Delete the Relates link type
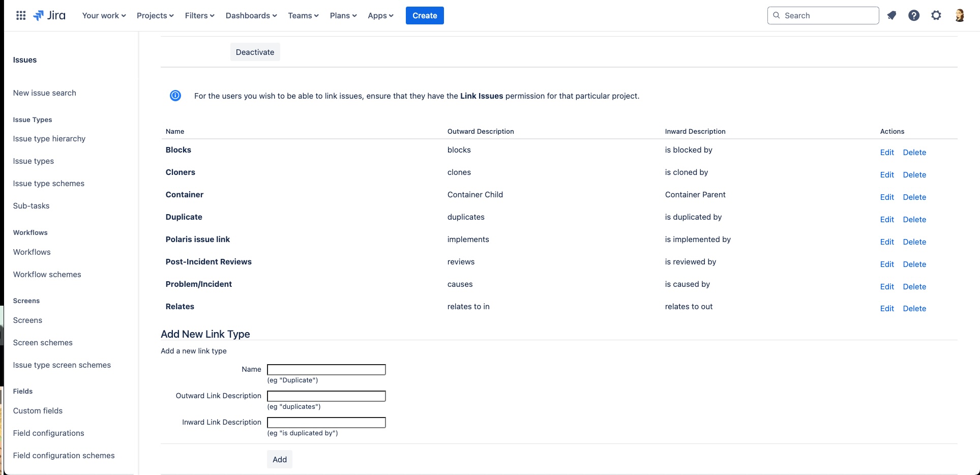 [x=914, y=309]
